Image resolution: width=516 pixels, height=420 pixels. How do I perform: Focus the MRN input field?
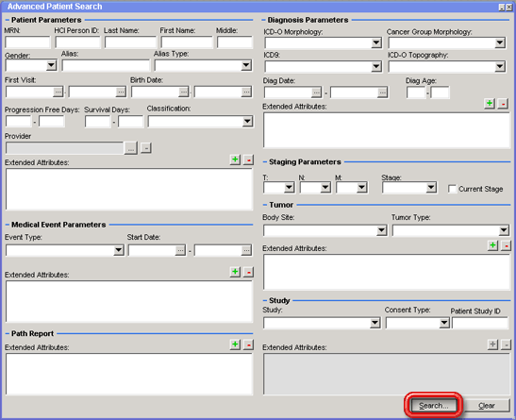pos(27,42)
